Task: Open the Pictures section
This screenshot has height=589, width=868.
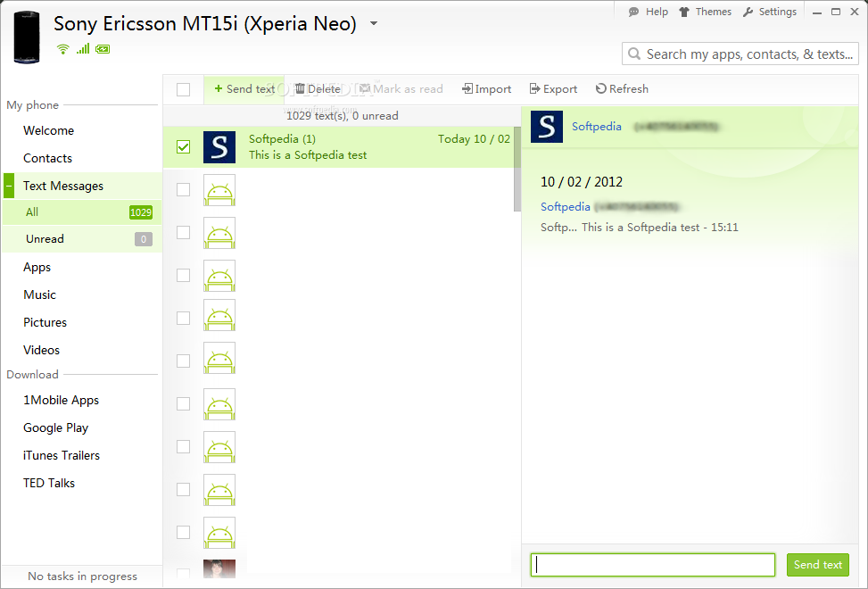Action: [x=45, y=322]
